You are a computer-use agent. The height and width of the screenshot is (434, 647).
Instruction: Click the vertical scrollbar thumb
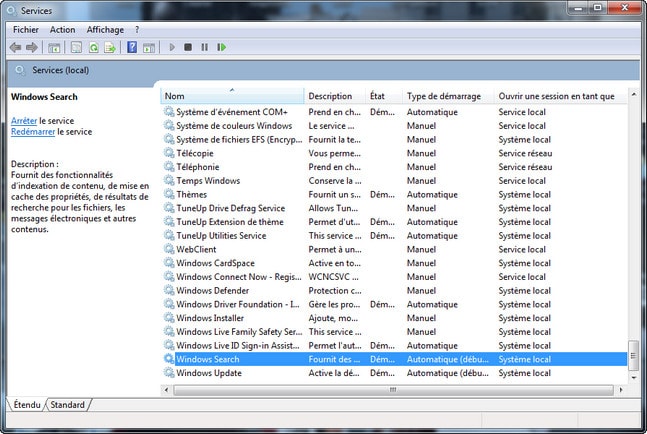[633, 356]
